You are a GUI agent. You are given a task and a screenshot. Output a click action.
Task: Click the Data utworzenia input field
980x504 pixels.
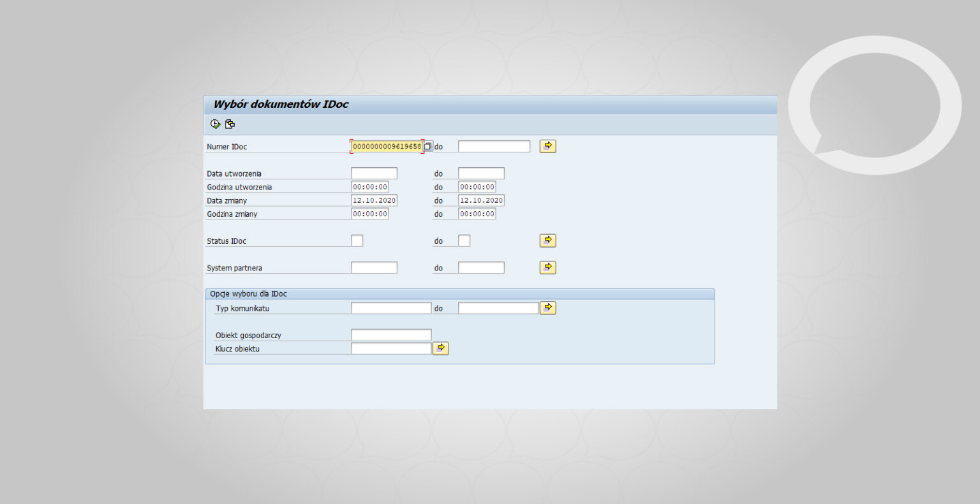[374, 173]
